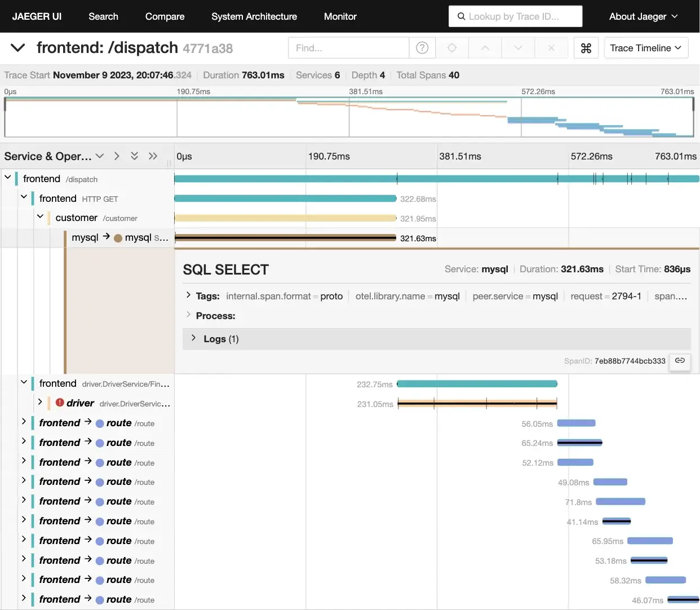Click the focus search matches target icon
700x610 pixels.
452,48
